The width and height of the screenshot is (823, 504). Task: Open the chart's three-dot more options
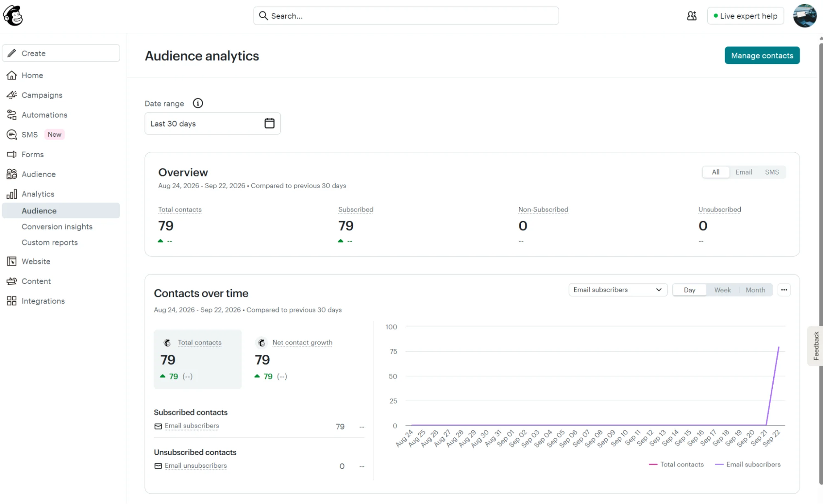(x=784, y=290)
